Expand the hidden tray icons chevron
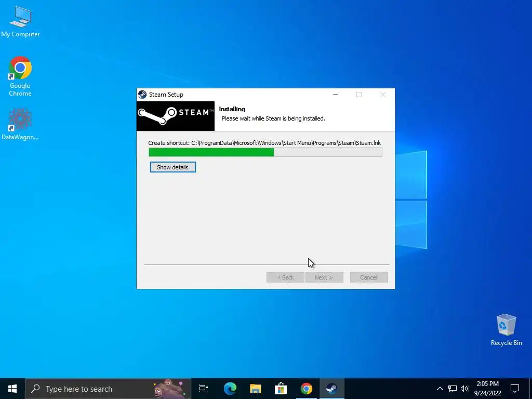Viewport: 532px width, 399px height. tap(440, 389)
